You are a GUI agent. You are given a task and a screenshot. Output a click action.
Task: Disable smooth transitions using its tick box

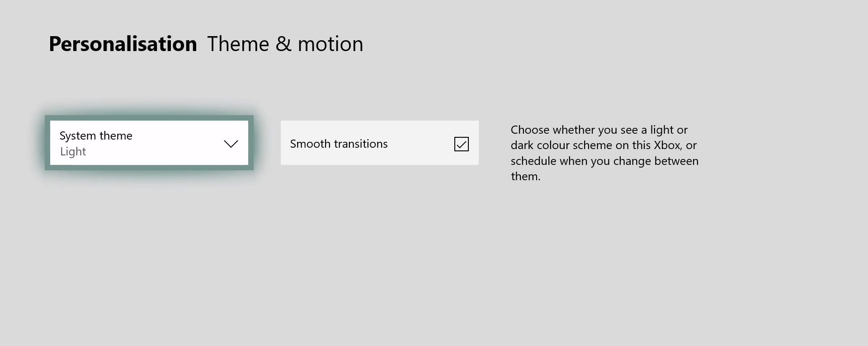pyautogui.click(x=461, y=144)
